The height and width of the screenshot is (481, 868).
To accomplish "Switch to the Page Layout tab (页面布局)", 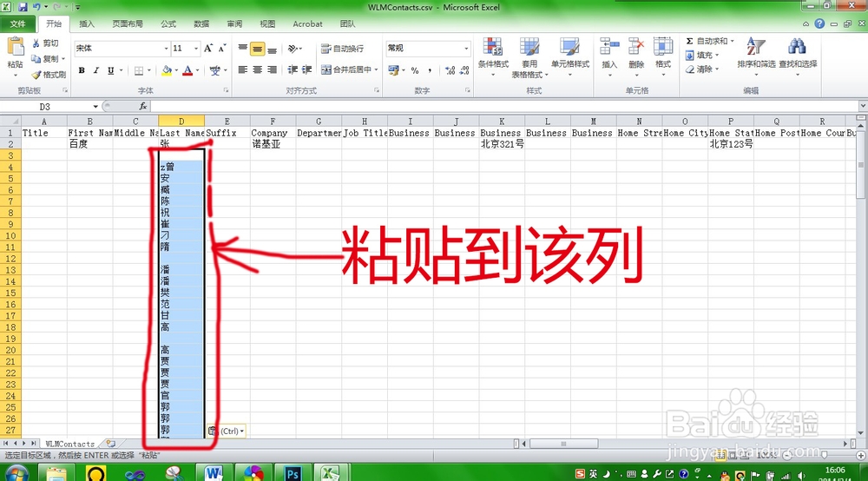I will [x=128, y=23].
